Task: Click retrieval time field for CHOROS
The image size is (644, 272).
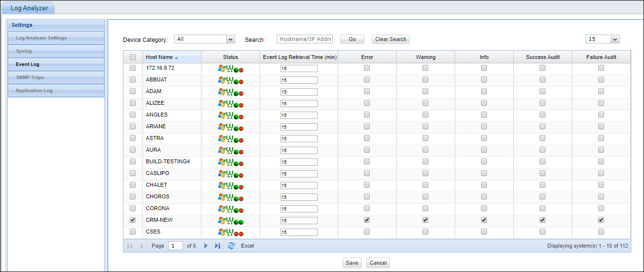Action: (x=299, y=197)
